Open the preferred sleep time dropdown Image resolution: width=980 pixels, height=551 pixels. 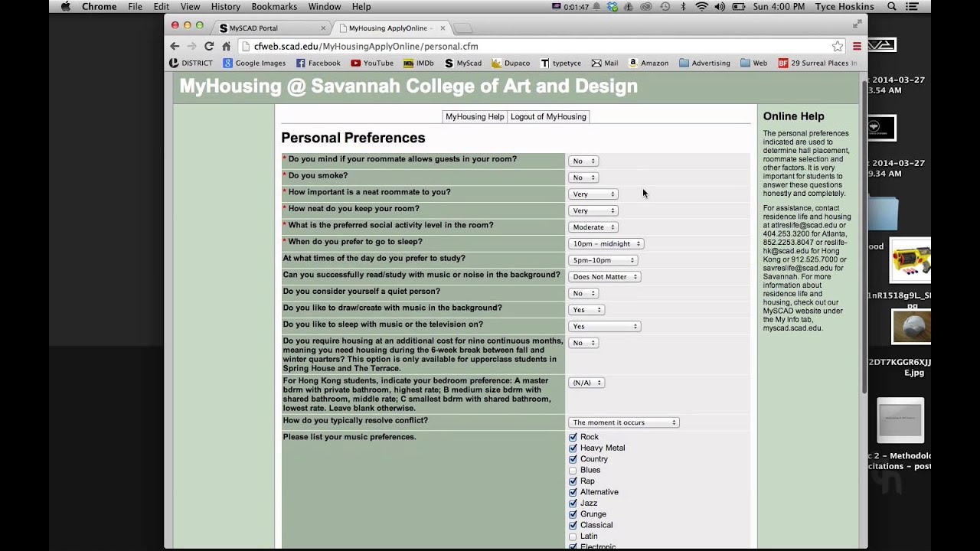click(606, 243)
